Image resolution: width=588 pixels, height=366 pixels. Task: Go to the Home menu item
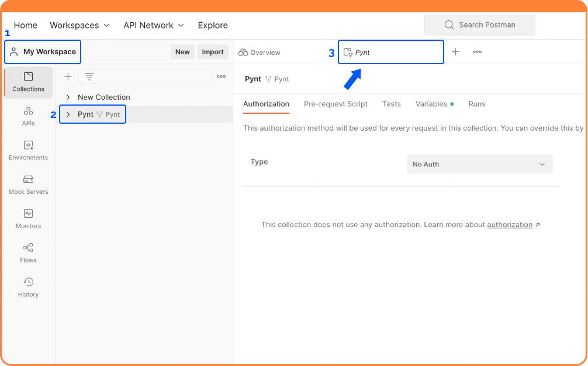[x=26, y=25]
